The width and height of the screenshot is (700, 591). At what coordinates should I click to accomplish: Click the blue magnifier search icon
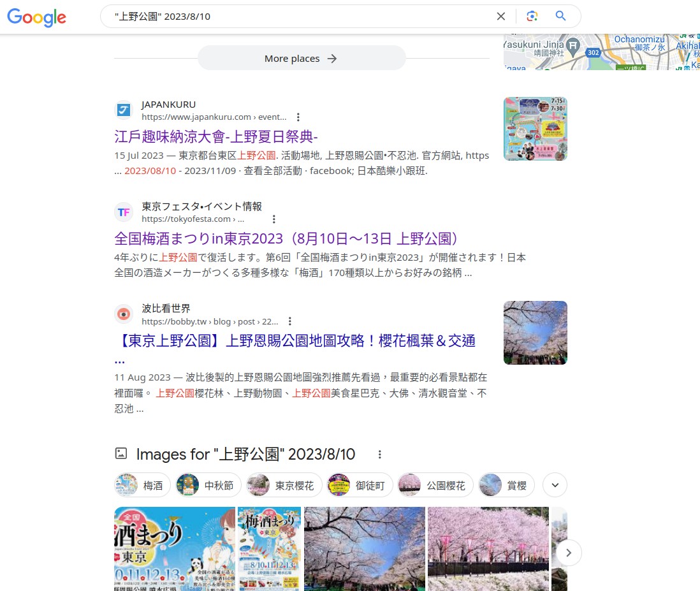pos(561,16)
